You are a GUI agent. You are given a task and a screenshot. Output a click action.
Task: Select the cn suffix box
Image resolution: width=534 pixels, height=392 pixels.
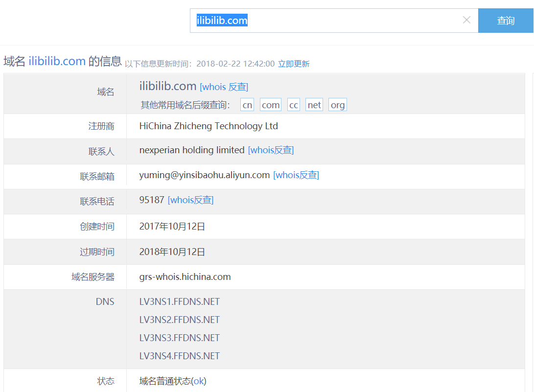(247, 105)
